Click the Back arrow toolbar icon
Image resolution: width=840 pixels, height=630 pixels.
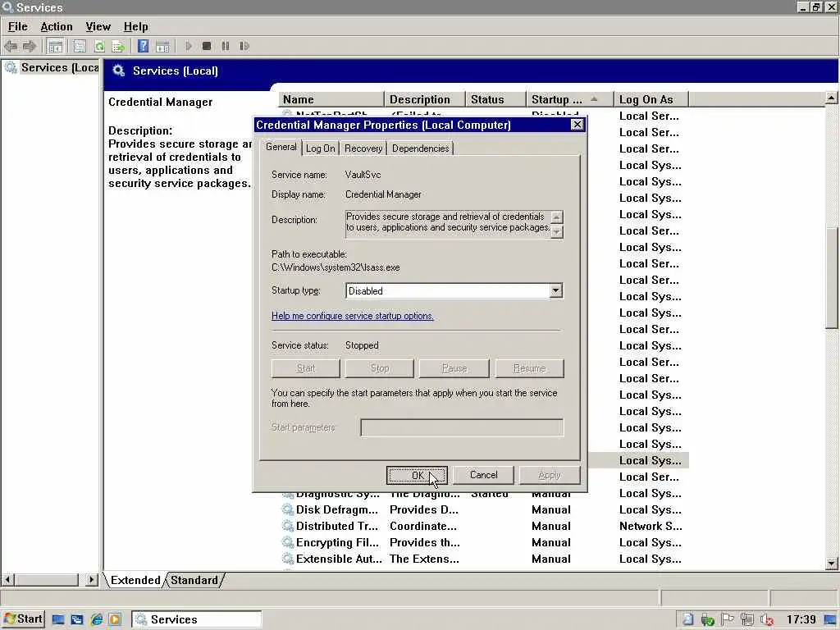11,46
